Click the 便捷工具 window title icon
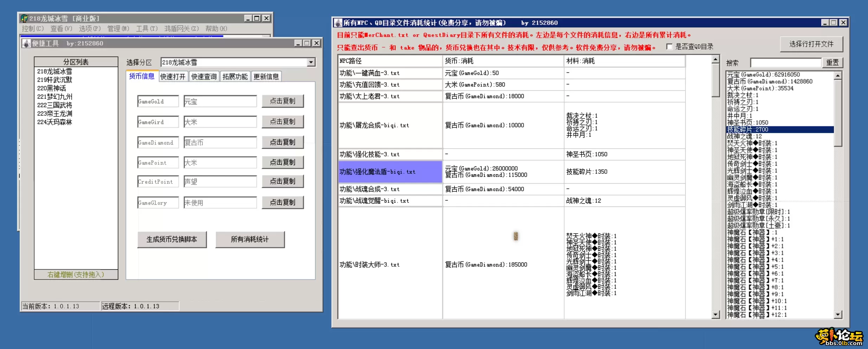868x349 pixels. [x=26, y=43]
